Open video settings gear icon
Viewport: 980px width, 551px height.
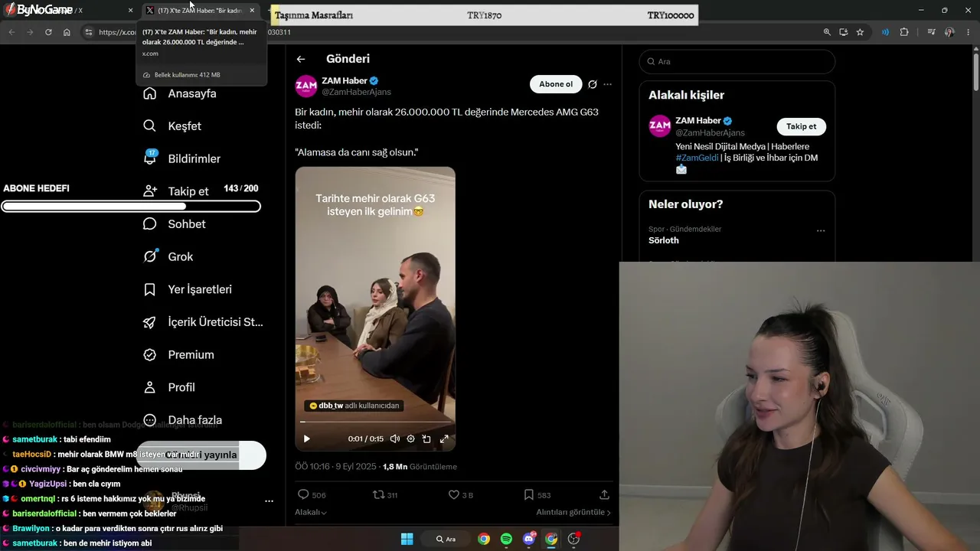tap(411, 439)
